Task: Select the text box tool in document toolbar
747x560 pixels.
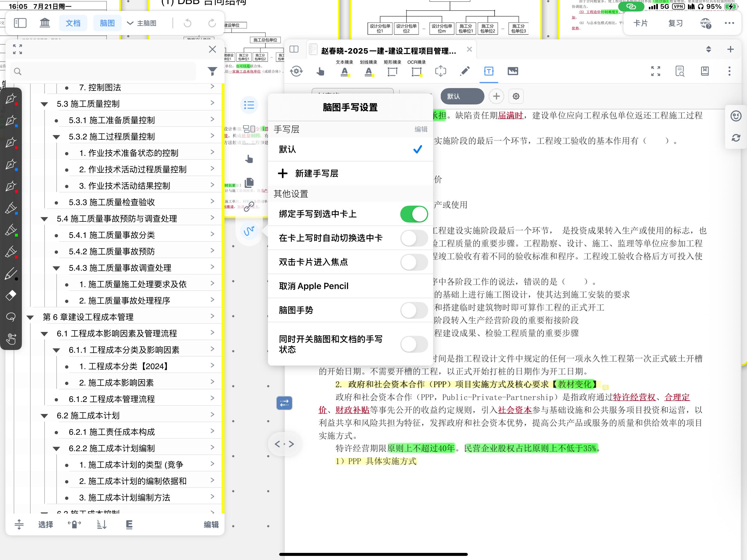Action: pos(489,71)
